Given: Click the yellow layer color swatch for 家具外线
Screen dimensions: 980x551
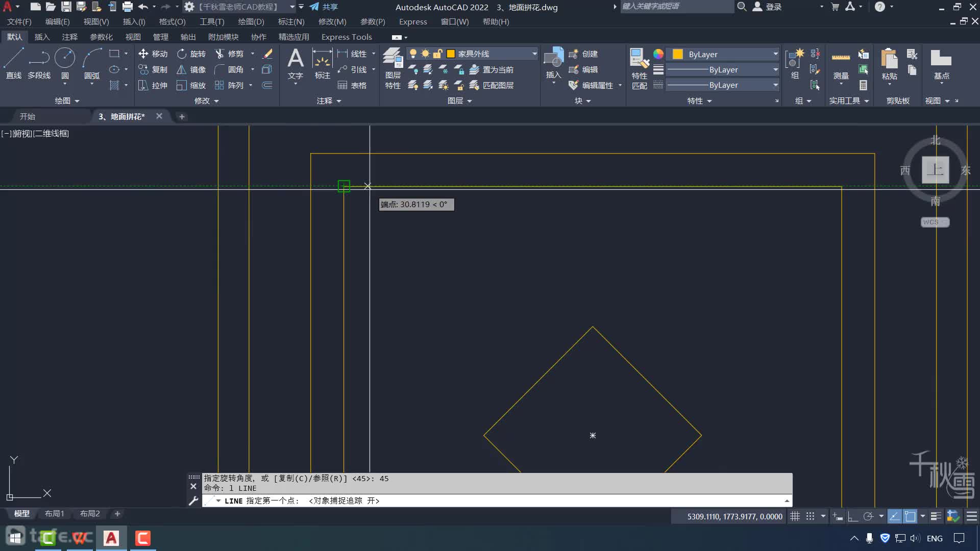Looking at the screenshot, I should tap(451, 54).
